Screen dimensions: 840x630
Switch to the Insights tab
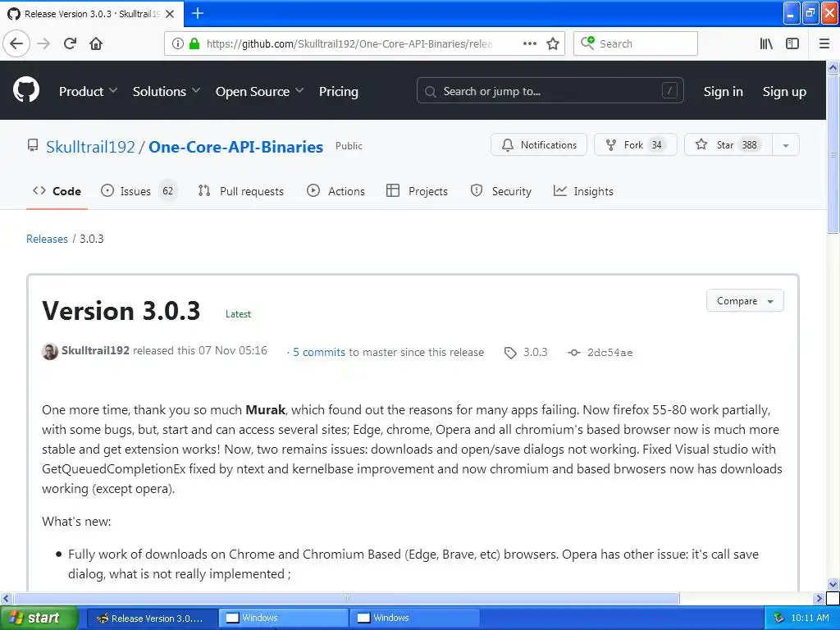coord(583,191)
